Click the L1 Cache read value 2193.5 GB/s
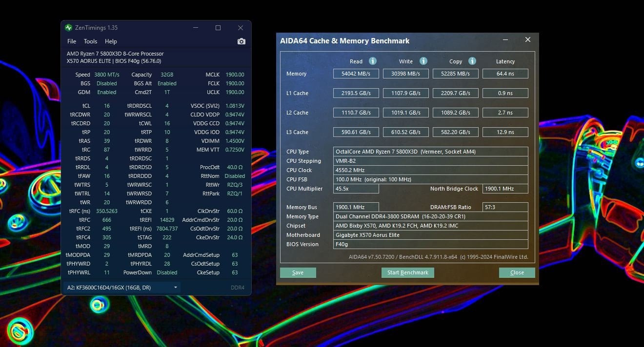 356,93
